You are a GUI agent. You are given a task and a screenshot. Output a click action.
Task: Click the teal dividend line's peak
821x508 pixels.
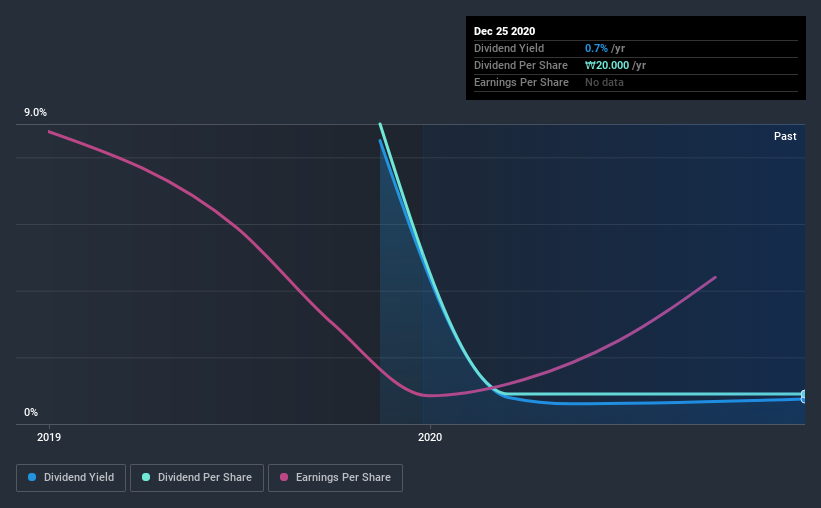click(x=380, y=125)
